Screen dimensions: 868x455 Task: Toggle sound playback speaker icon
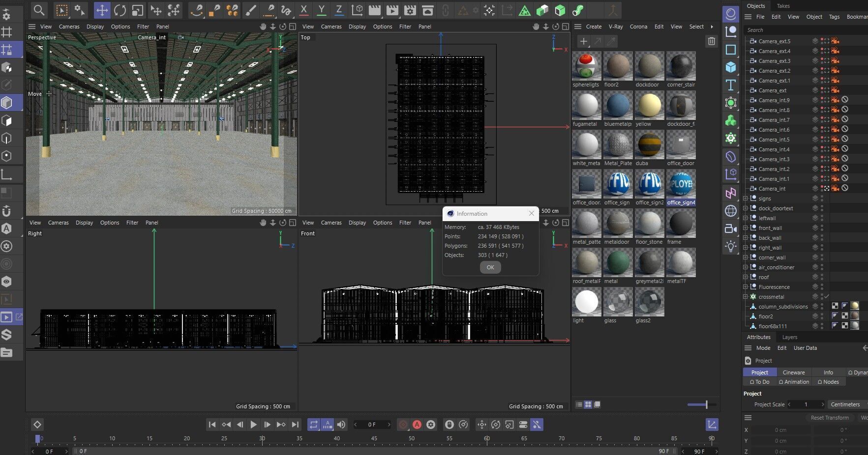341,425
